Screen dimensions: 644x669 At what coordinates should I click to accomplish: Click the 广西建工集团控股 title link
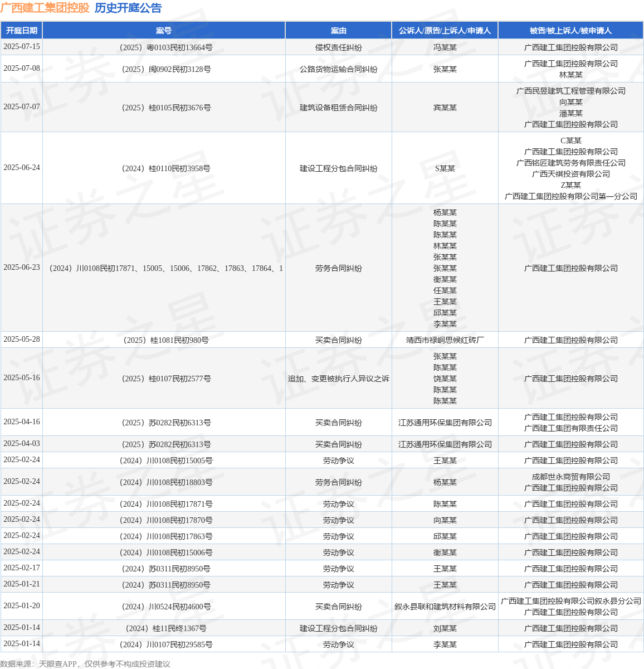45,8
